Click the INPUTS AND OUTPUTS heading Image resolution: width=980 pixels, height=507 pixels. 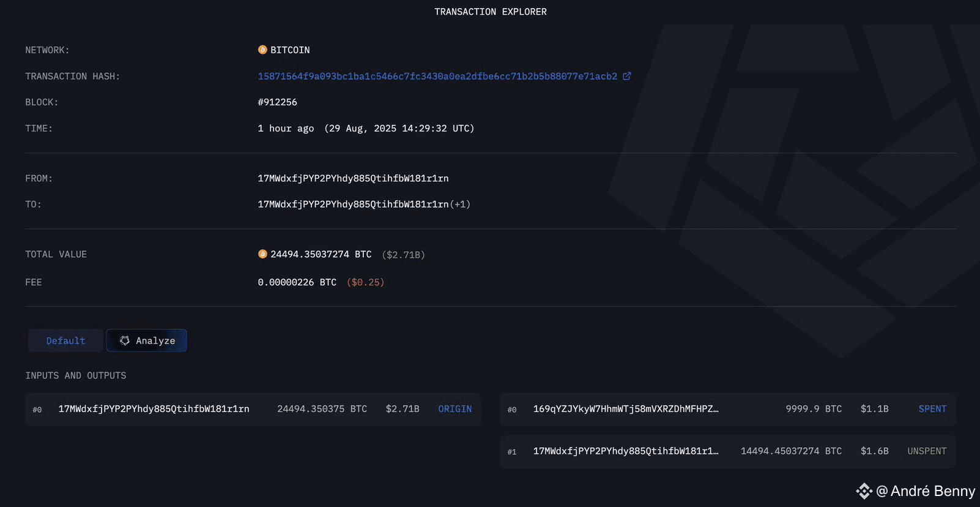tap(76, 375)
